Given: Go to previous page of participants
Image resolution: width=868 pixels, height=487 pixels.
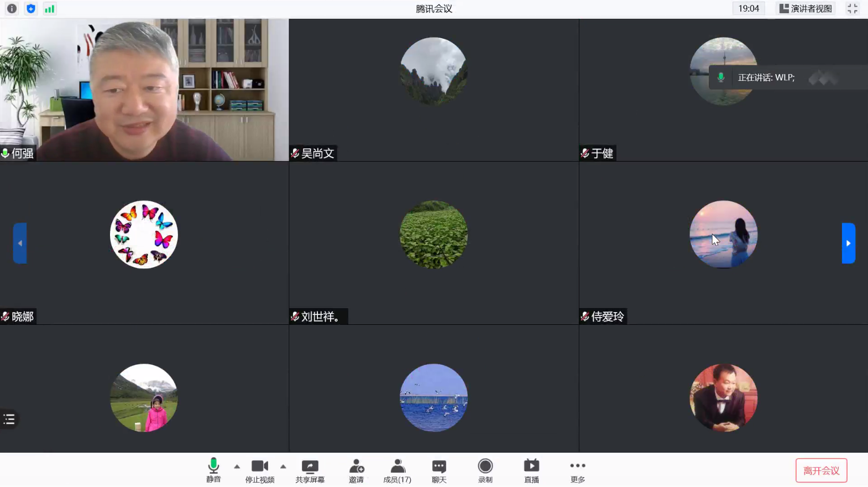Looking at the screenshot, I should [20, 243].
